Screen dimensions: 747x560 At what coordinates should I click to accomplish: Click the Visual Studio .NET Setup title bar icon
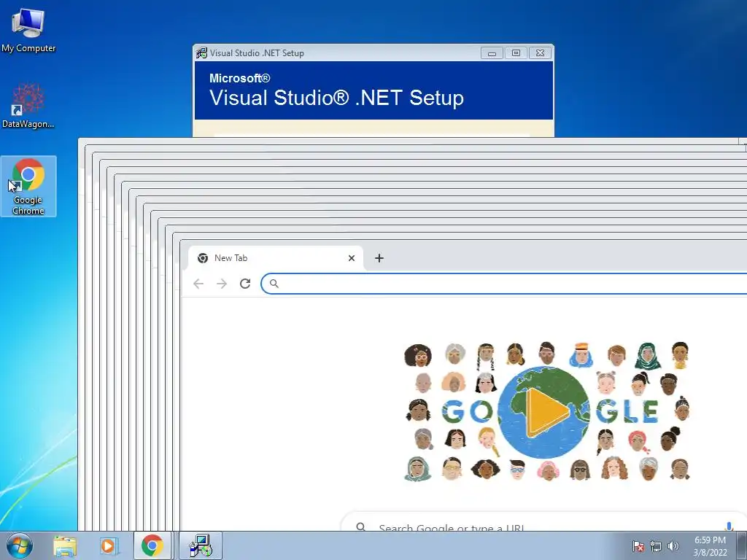click(x=201, y=52)
